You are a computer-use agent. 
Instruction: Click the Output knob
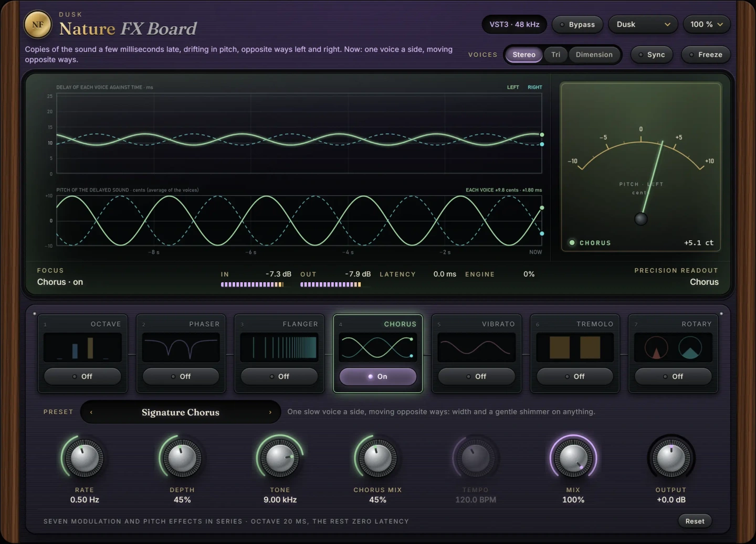(671, 458)
